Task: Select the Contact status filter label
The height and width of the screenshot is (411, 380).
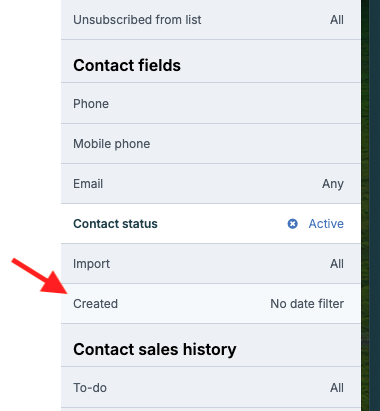Action: 115,224
